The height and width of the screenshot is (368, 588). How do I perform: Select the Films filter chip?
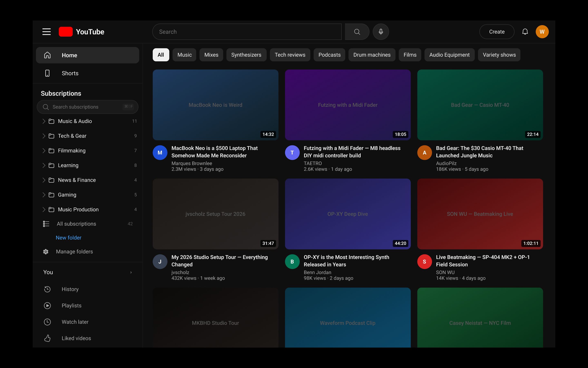pyautogui.click(x=410, y=55)
